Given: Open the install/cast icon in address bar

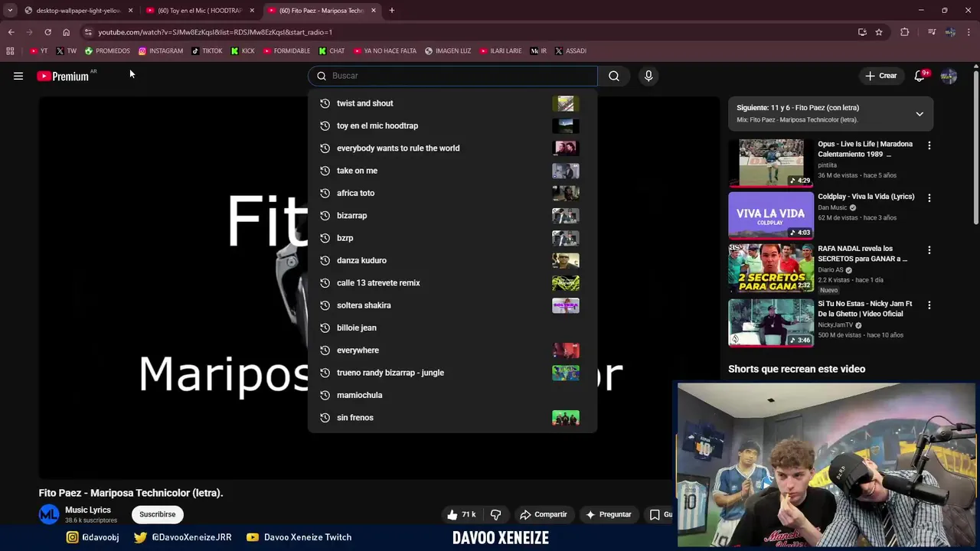Looking at the screenshot, I should click(862, 32).
